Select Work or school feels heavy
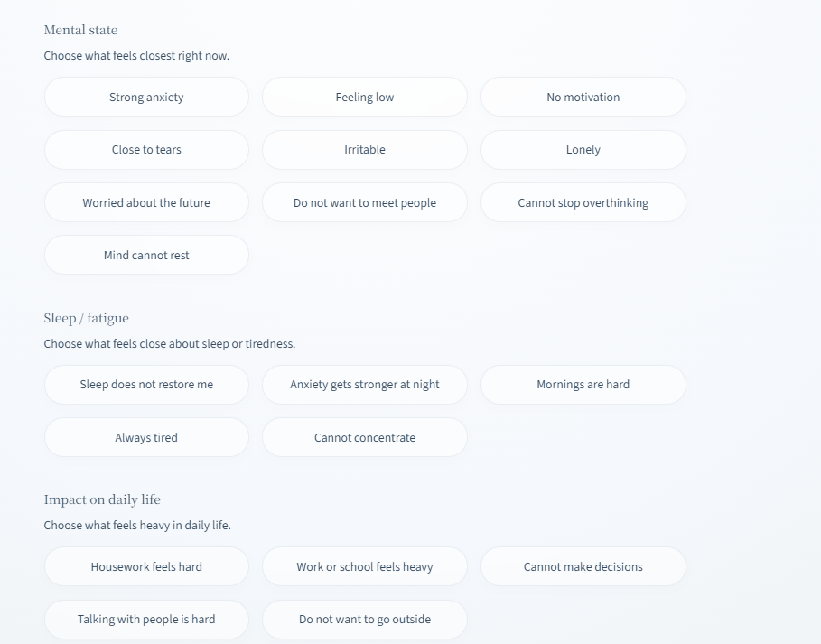The height and width of the screenshot is (644, 821). 365,566
